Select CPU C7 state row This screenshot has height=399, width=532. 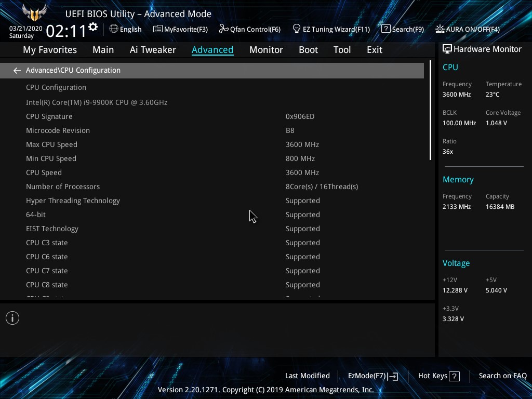tap(212, 271)
